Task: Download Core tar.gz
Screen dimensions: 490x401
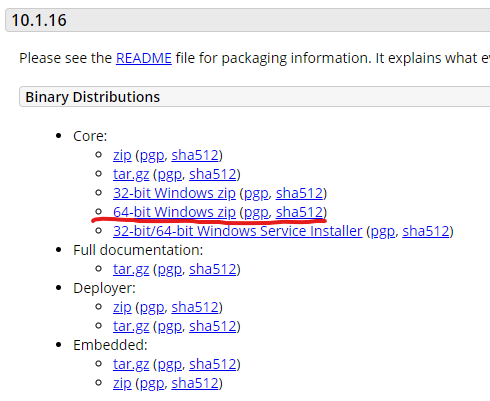Action: coord(131,175)
